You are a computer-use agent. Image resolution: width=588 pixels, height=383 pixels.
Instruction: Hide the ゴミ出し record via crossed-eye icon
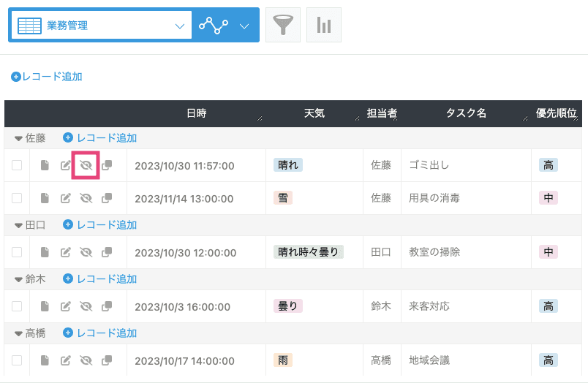pyautogui.click(x=86, y=165)
